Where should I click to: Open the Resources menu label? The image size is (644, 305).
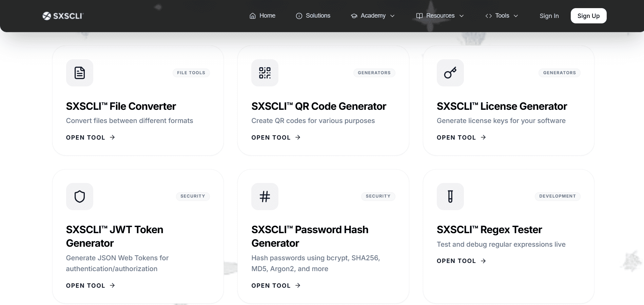[x=440, y=16]
